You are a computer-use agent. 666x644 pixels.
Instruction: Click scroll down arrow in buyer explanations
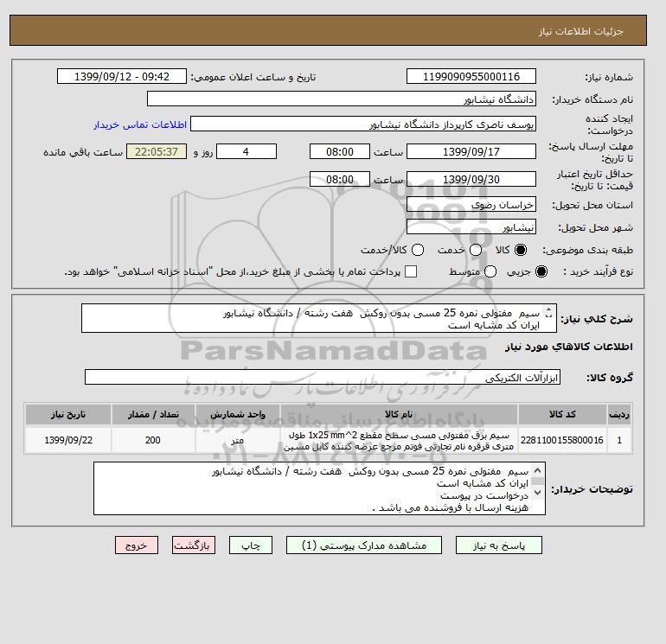(x=537, y=492)
